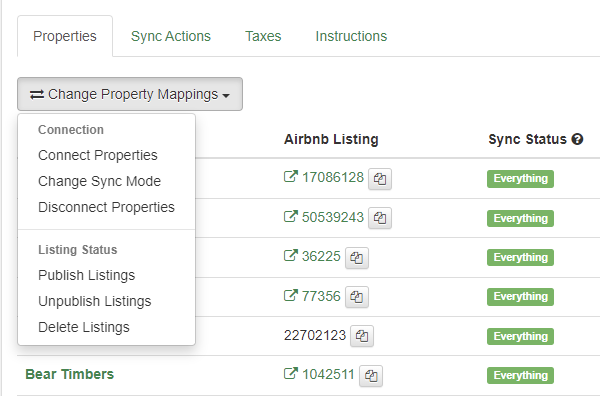Open Airbnb listing 1042511 link
The width and height of the screenshot is (600, 396).
319,374
